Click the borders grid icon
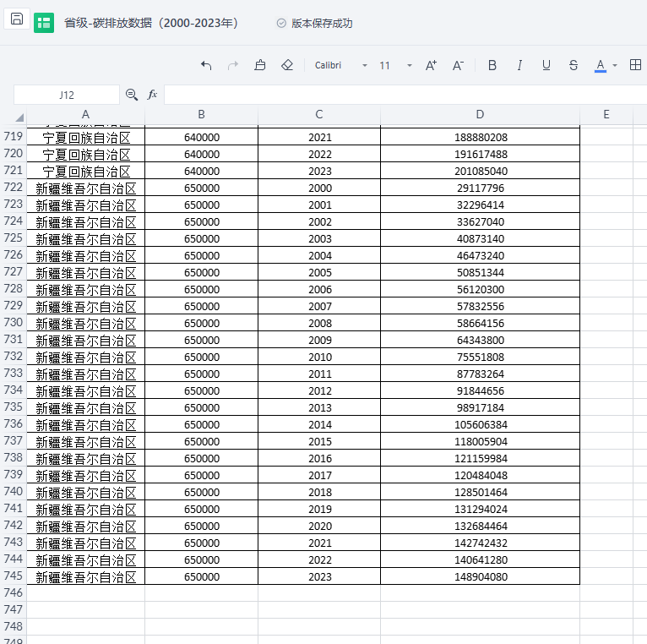Image resolution: width=647 pixels, height=644 pixels. tap(635, 65)
